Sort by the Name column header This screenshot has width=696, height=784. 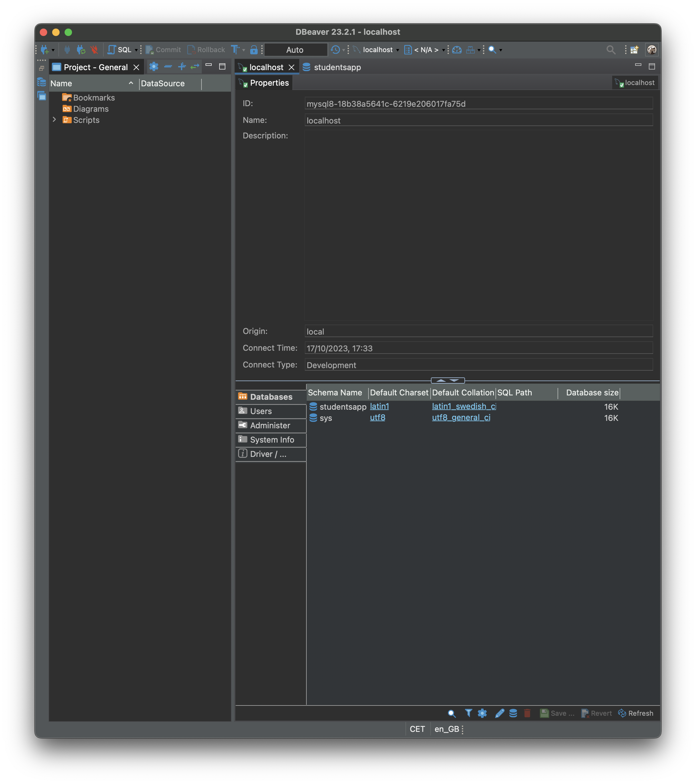[x=94, y=83]
